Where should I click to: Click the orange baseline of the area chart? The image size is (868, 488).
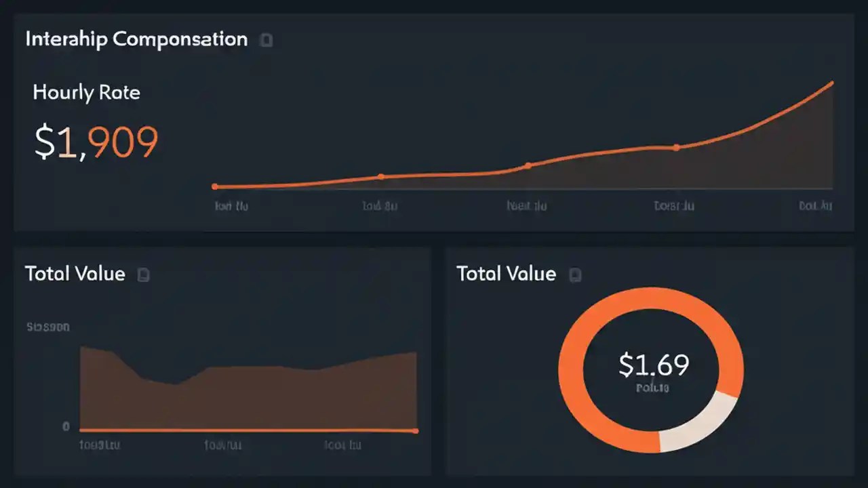coord(248,430)
